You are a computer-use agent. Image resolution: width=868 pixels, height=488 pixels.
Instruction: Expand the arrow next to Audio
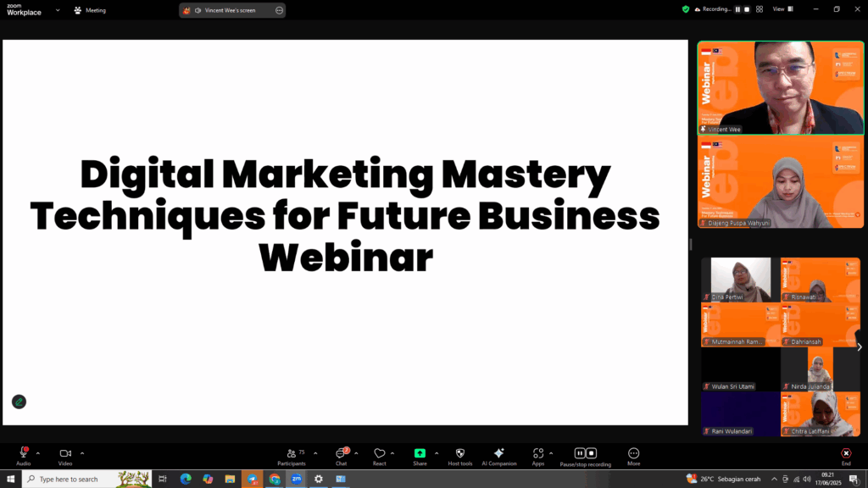[38, 453]
